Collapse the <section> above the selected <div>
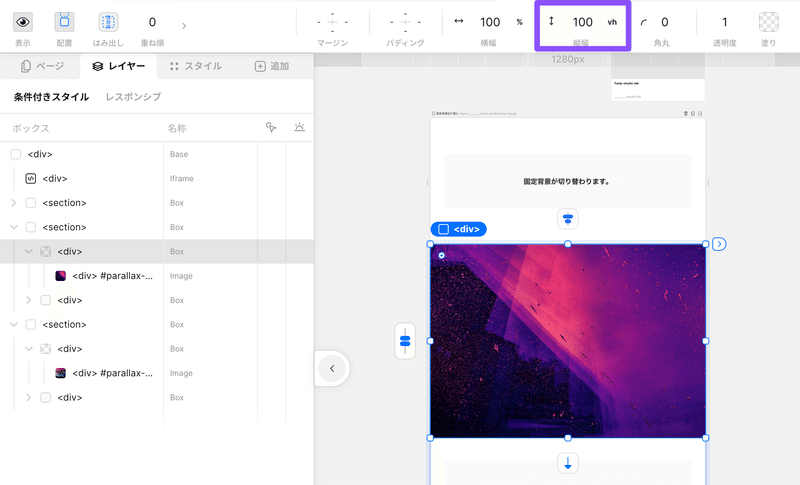The width and height of the screenshot is (800, 485). coord(14,227)
